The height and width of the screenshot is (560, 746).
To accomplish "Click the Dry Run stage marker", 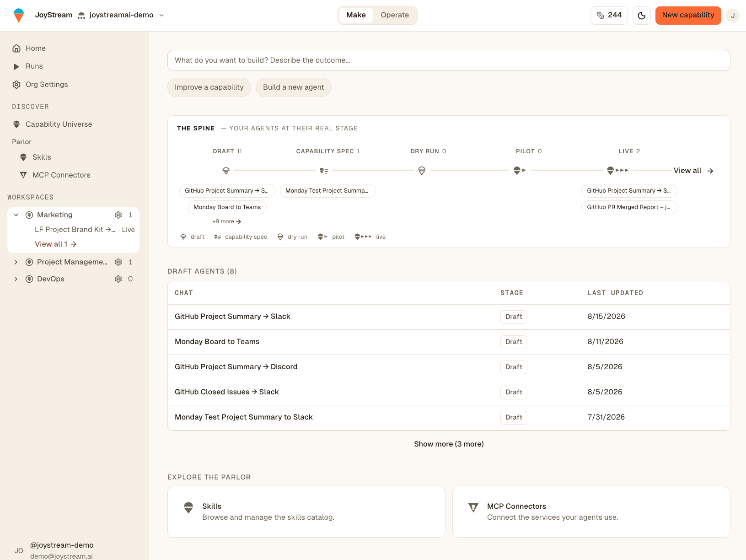I will [422, 171].
